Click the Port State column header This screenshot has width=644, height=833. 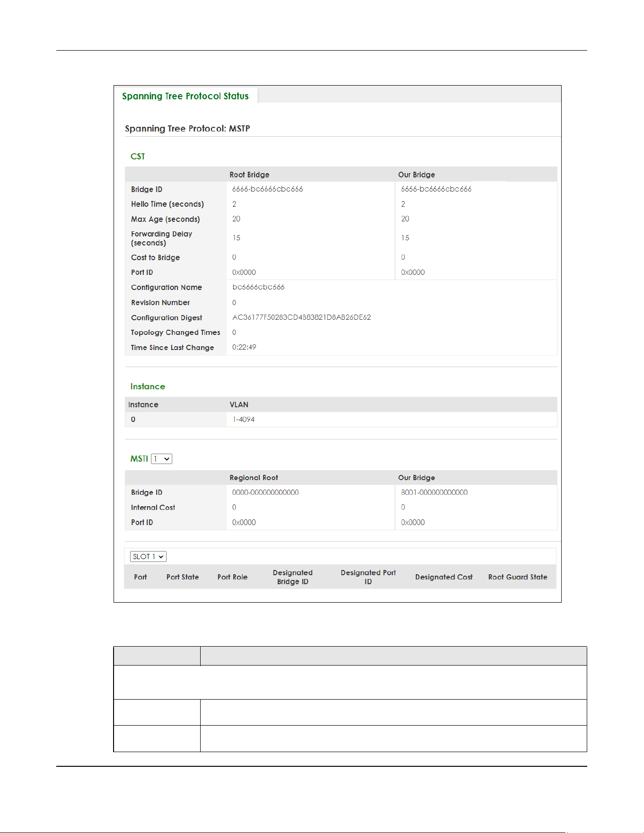pyautogui.click(x=183, y=577)
